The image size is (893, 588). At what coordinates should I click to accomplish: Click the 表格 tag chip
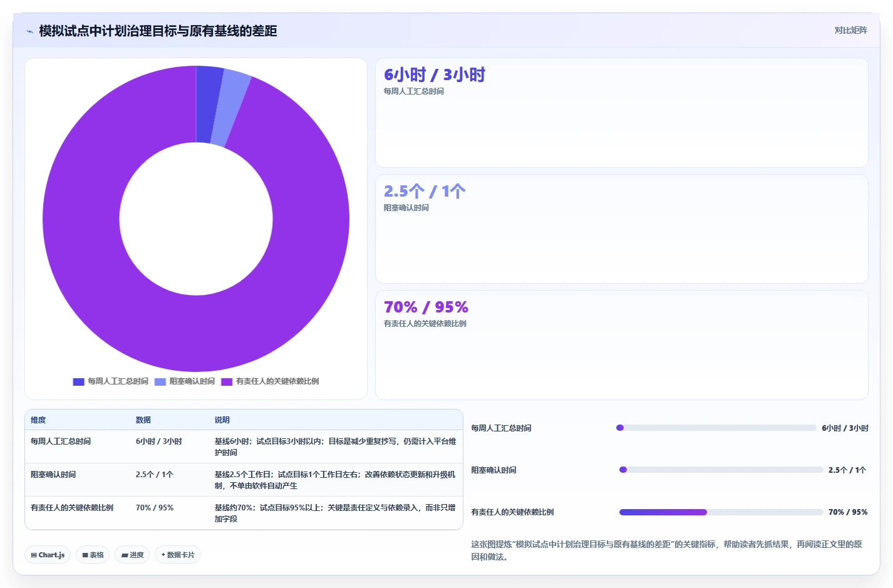[93, 555]
